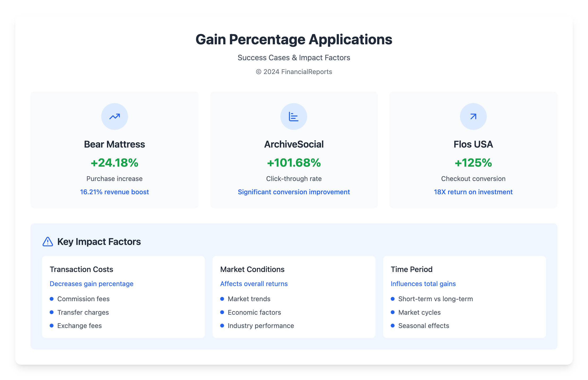Select the +24.18% gain figure

click(x=114, y=163)
